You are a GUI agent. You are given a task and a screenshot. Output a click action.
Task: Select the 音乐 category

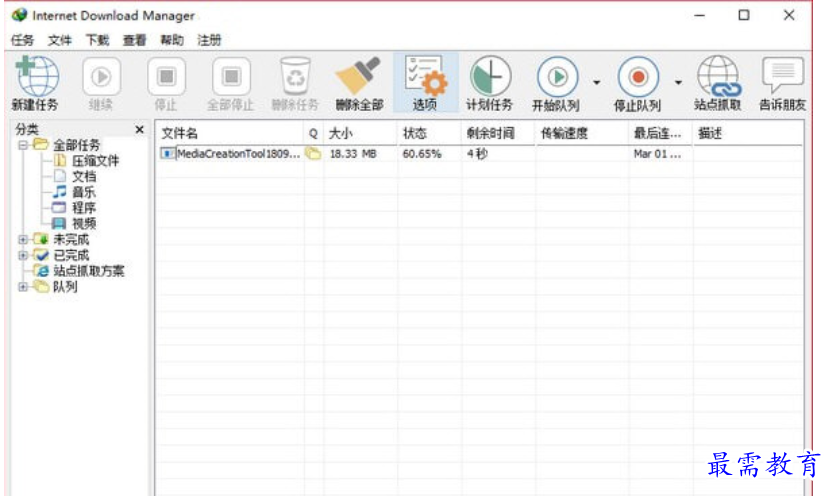click(84, 192)
